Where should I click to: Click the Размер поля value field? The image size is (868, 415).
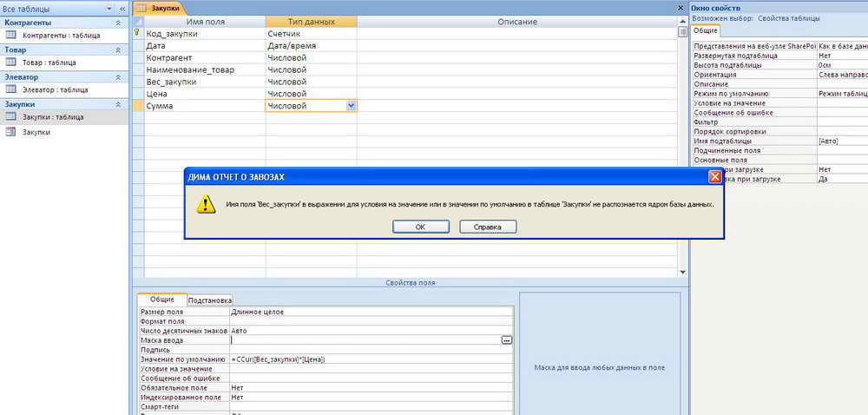coord(371,312)
